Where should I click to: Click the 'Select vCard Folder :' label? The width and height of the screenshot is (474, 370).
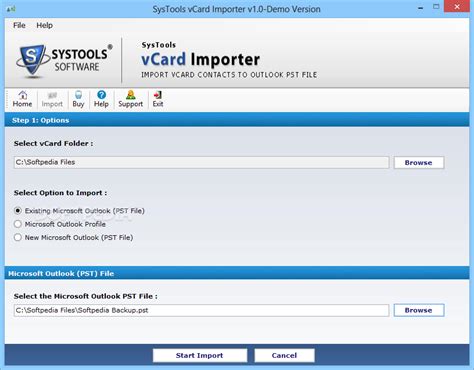53,144
